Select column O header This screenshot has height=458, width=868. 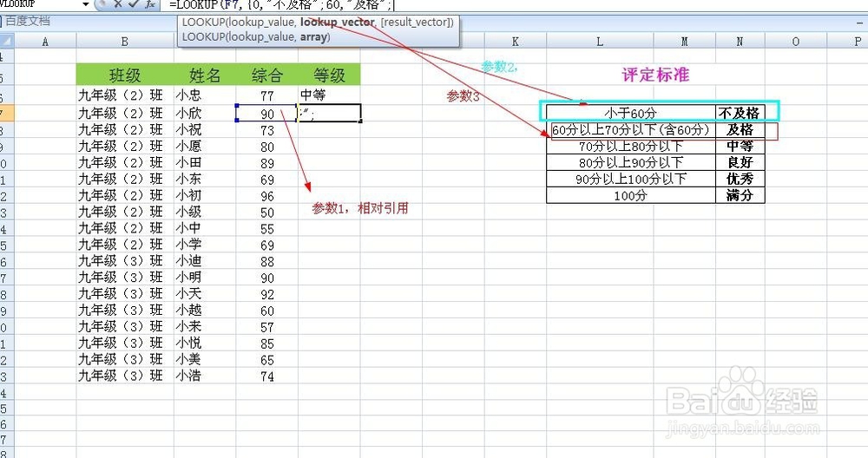(x=795, y=42)
